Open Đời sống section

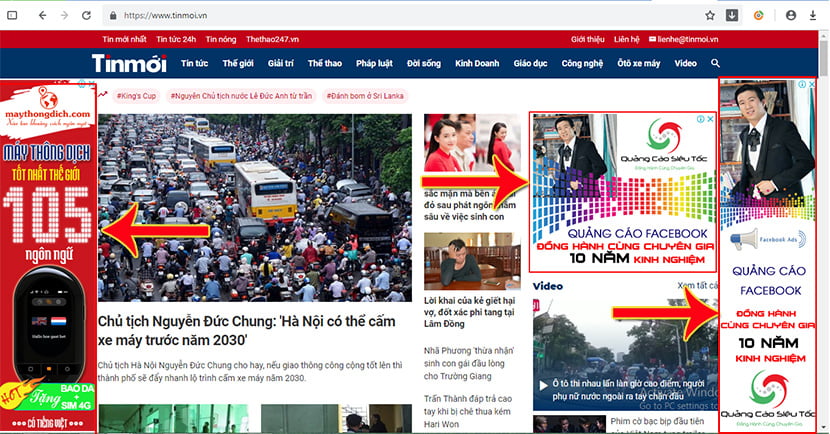click(x=423, y=63)
